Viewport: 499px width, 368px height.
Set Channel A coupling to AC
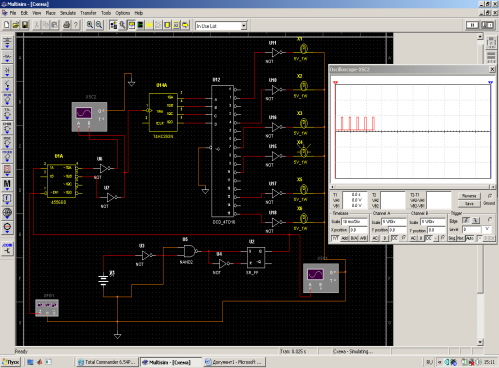[x=375, y=238]
